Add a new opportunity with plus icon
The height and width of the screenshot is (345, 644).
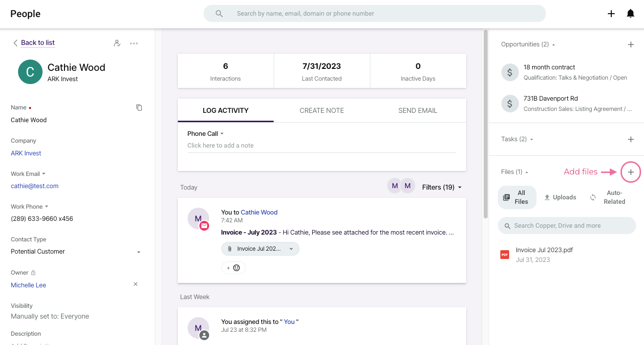coord(631,44)
